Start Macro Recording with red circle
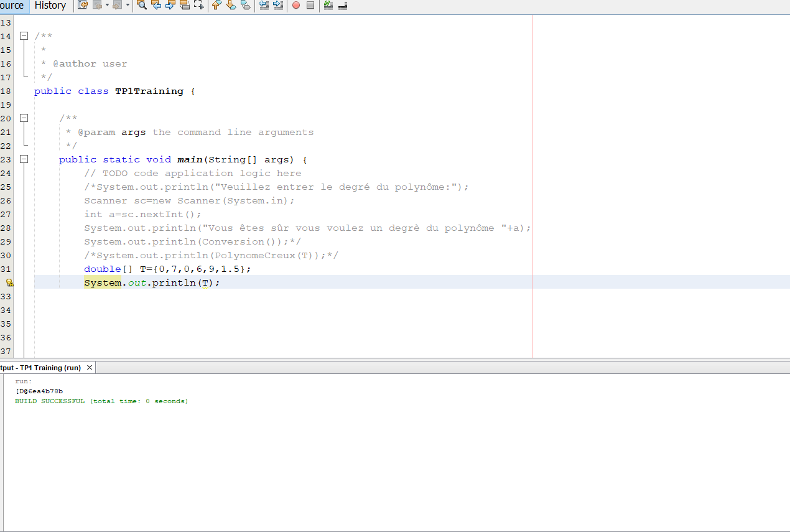The width and height of the screenshot is (790, 532). tap(296, 6)
